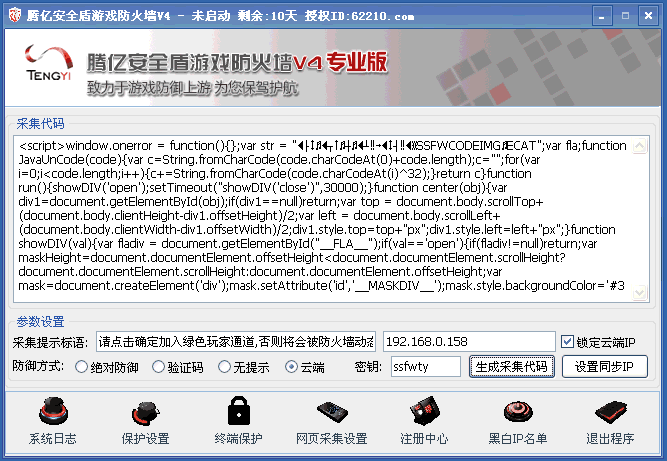Viewport: 667px width, 461px height.
Task: Click the IP address field 192.168.0.158
Action: 469,341
